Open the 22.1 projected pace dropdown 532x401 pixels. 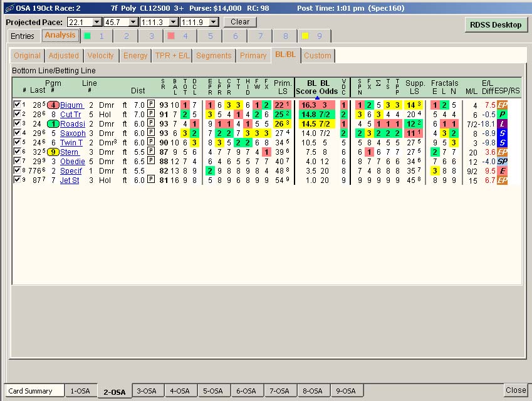97,22
